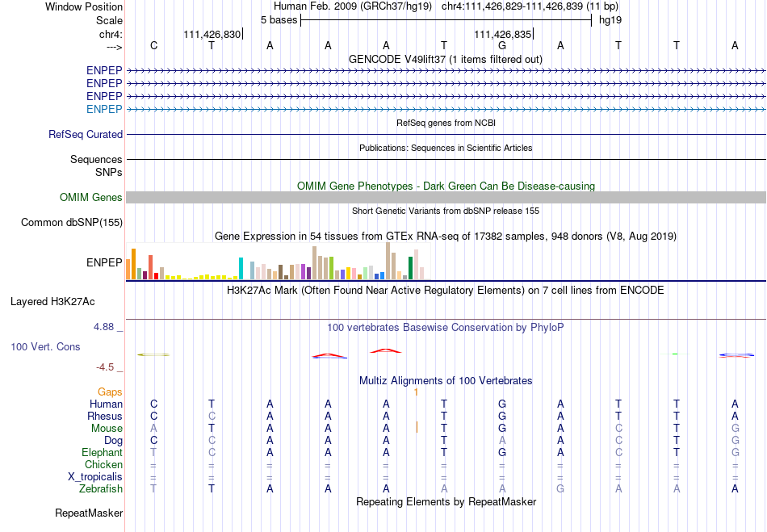Click 'Publications: Sequences in Scientific Articles' title
Image resolution: width=767 pixels, height=532 pixels.
[x=446, y=148]
